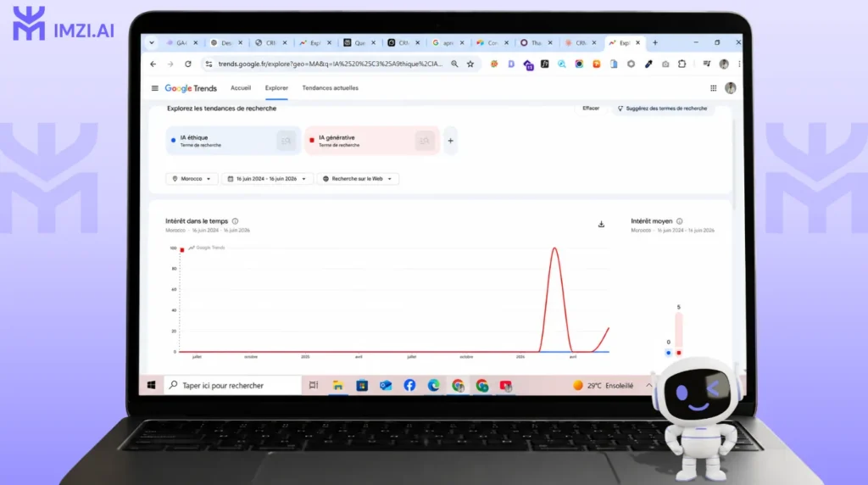
Task: Close the GA browser tab
Action: (196, 42)
